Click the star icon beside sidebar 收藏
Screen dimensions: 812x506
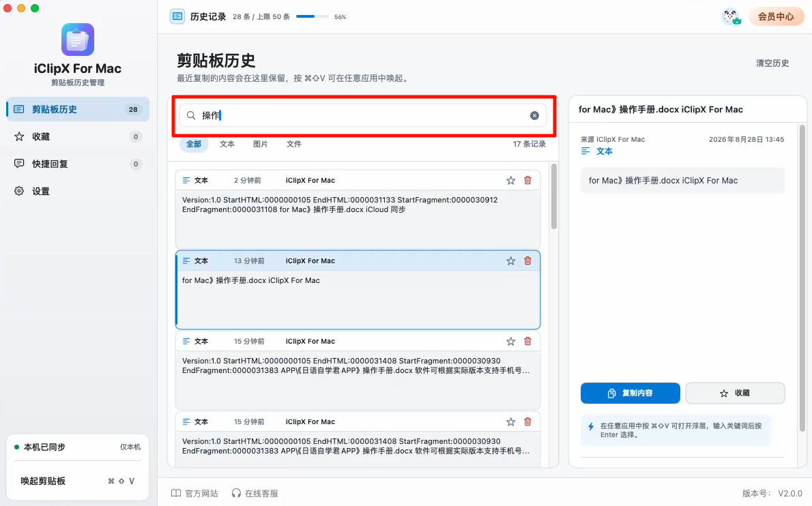coord(19,136)
